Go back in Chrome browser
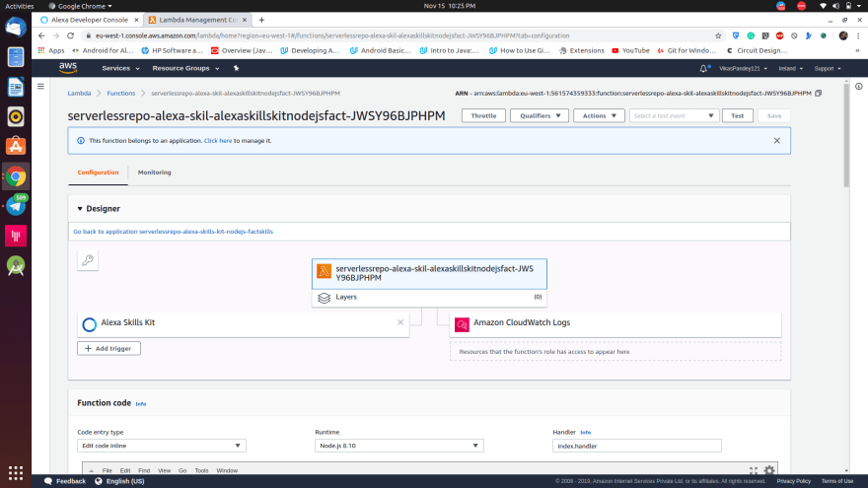The image size is (868, 488). click(41, 35)
